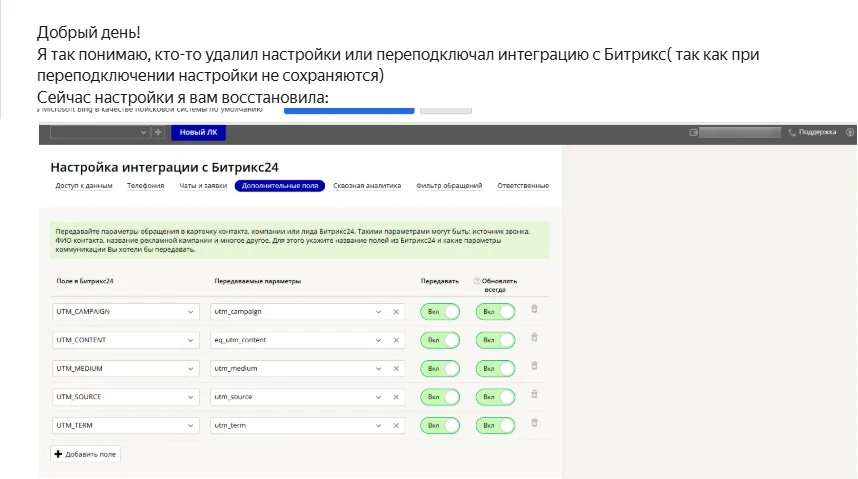Click the Новый ЛК button
Image resolution: width=858 pixels, height=479 pixels.
(199, 132)
